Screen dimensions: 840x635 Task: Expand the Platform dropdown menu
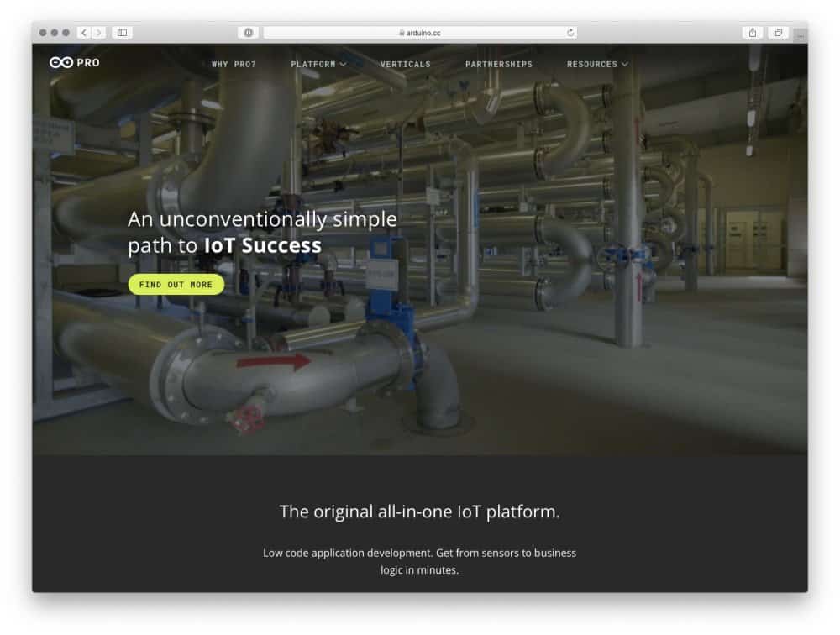click(318, 64)
